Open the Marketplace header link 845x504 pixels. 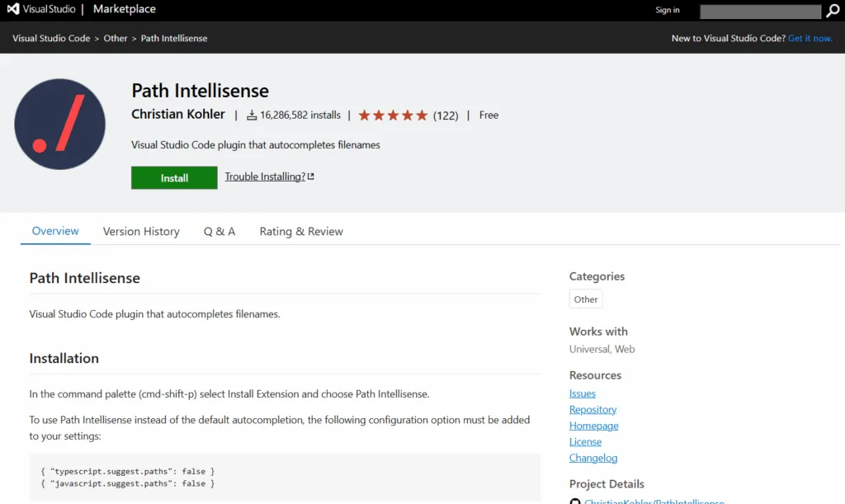[125, 9]
